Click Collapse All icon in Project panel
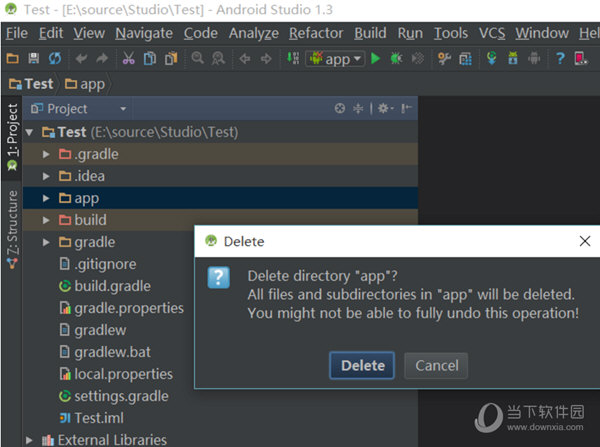This screenshot has height=447, width=600. coord(358,109)
